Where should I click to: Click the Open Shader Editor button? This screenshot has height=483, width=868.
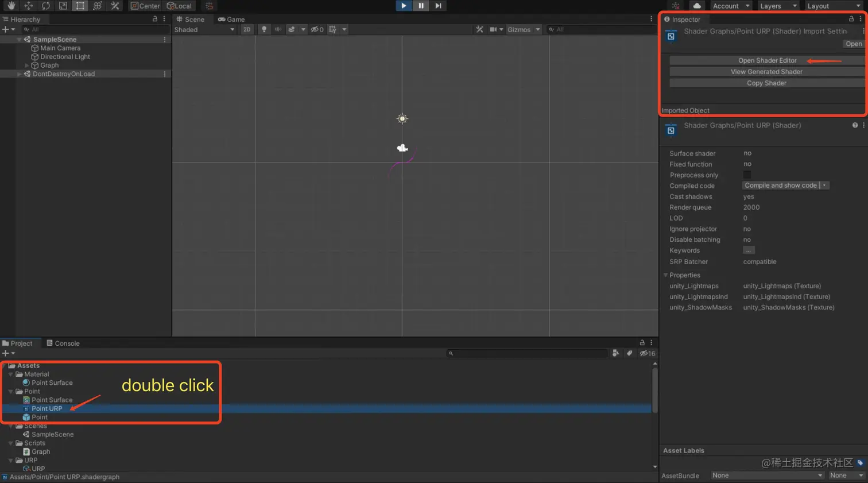tap(767, 60)
